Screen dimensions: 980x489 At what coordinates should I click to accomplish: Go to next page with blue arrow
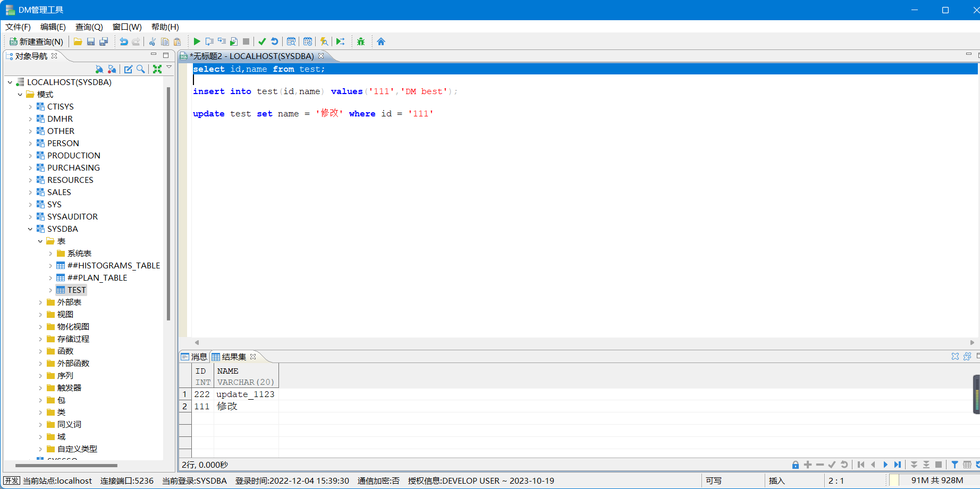click(x=885, y=465)
